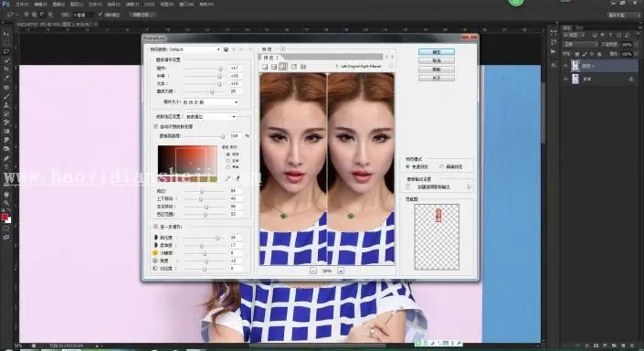Select the Eraser tool
Screen dimensions: 644x351
(5, 122)
